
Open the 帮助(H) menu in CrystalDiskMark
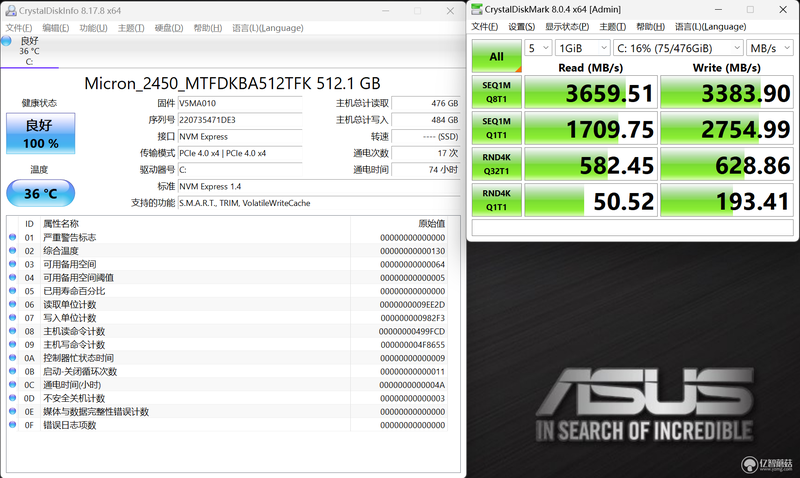coord(651,27)
